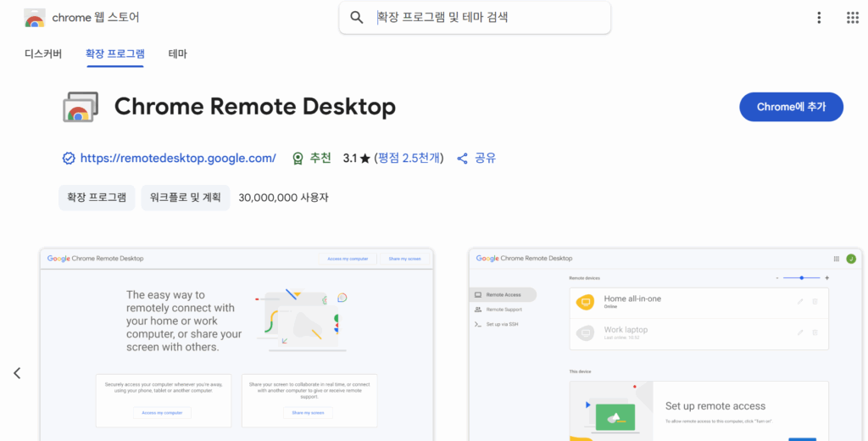
Task: Click the 공유 share icon
Action: click(462, 159)
